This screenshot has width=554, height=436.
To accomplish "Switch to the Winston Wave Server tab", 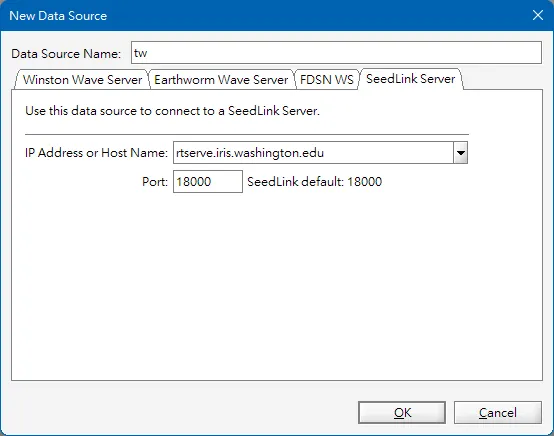I will (x=82, y=79).
